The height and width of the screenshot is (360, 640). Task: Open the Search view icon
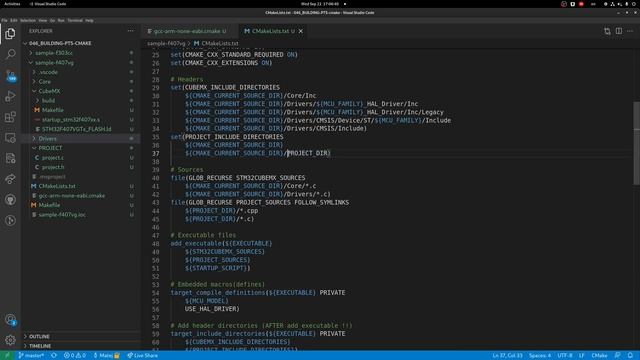[x=10, y=54]
